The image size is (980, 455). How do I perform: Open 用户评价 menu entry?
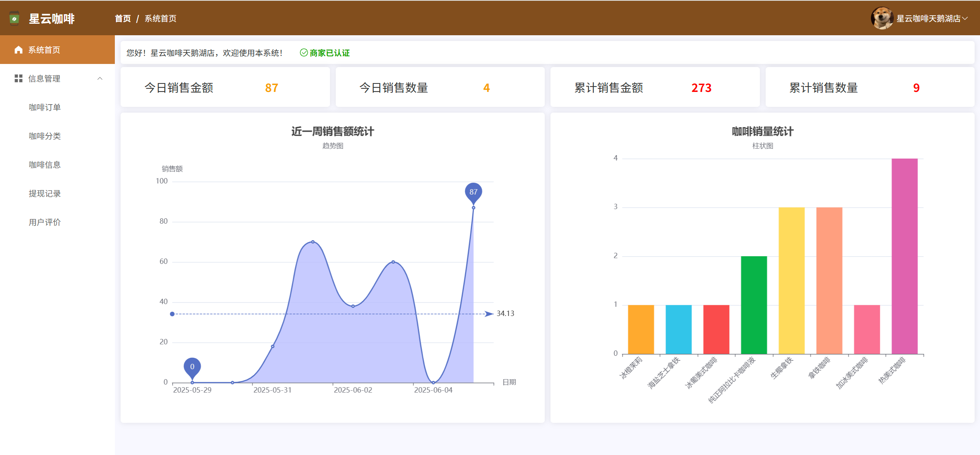[x=45, y=222]
